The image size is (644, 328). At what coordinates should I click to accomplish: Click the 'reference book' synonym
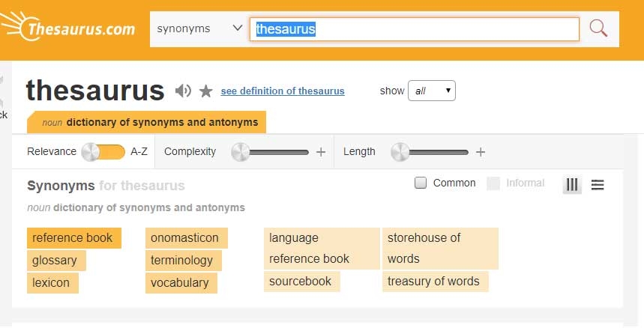point(72,238)
